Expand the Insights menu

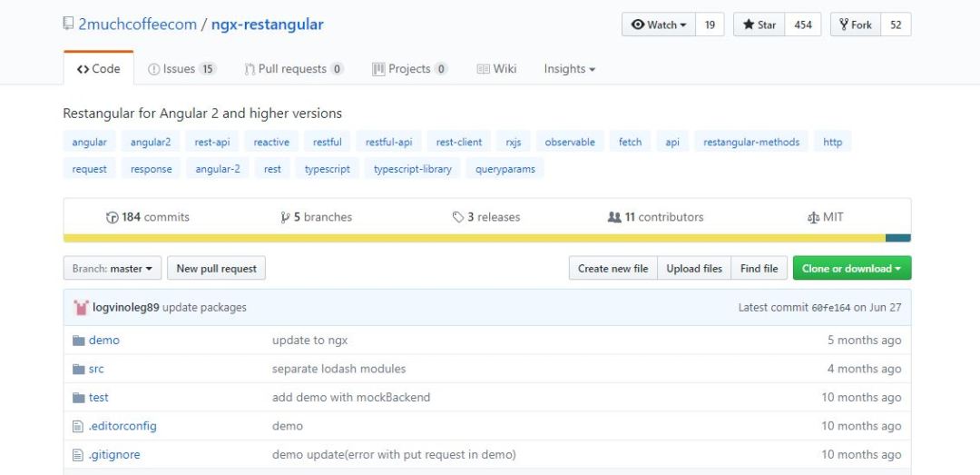point(569,69)
